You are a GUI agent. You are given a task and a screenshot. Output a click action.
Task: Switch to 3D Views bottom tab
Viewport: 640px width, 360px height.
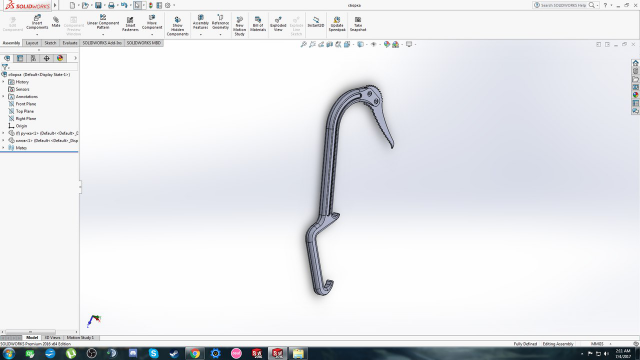coord(52,338)
